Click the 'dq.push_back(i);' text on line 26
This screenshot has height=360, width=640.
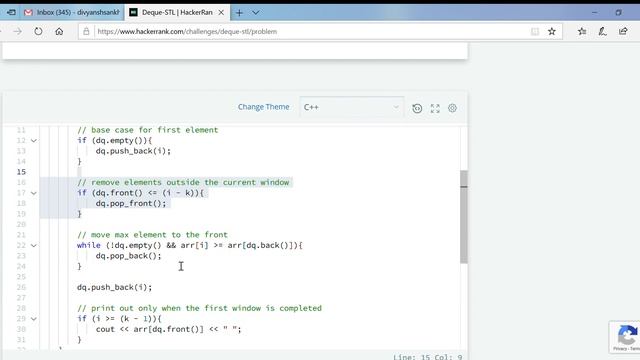[x=114, y=287]
